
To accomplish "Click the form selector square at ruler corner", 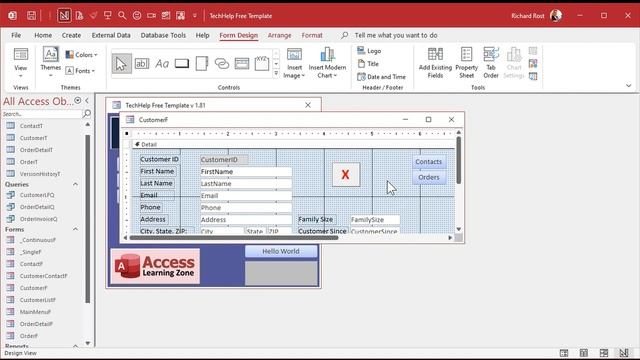I will tap(127, 133).
